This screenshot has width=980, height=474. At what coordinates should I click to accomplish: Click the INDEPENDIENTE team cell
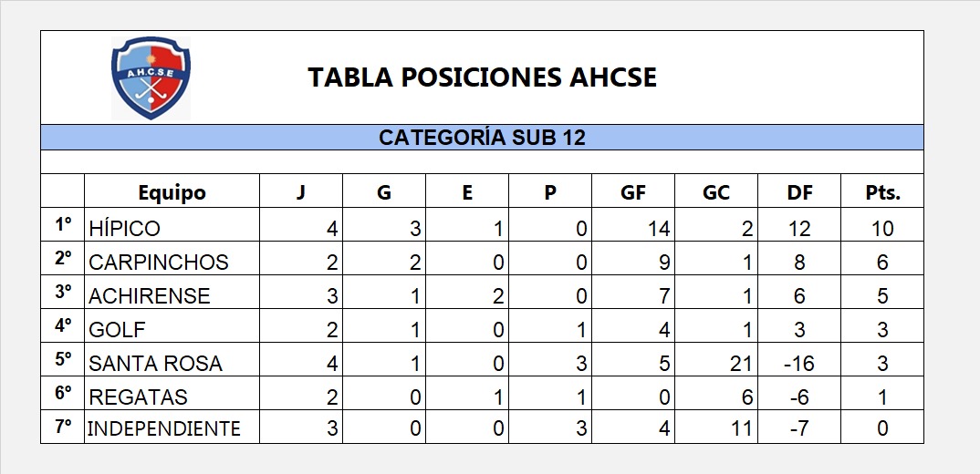164,428
